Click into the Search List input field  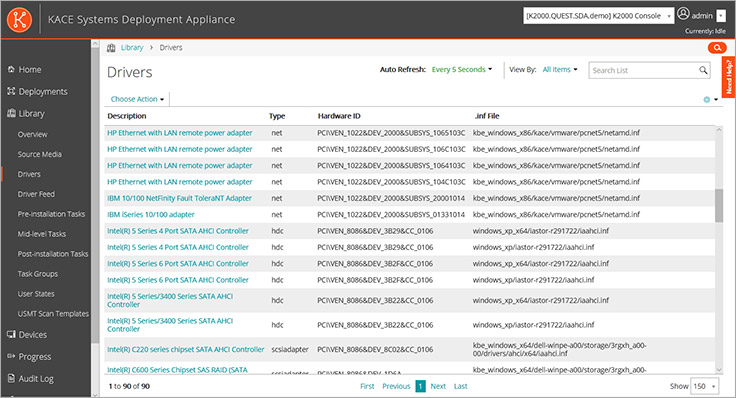point(643,70)
